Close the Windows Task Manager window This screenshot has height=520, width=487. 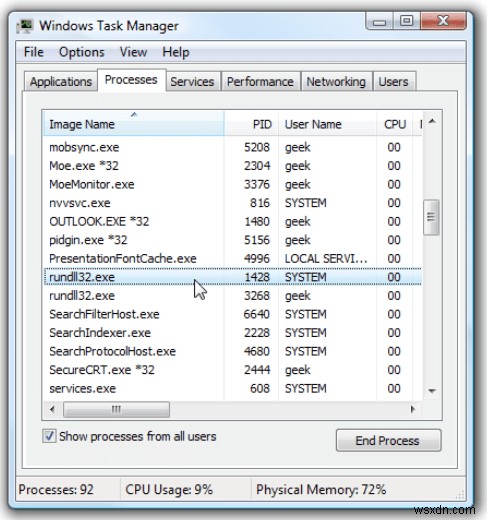click(443, 22)
